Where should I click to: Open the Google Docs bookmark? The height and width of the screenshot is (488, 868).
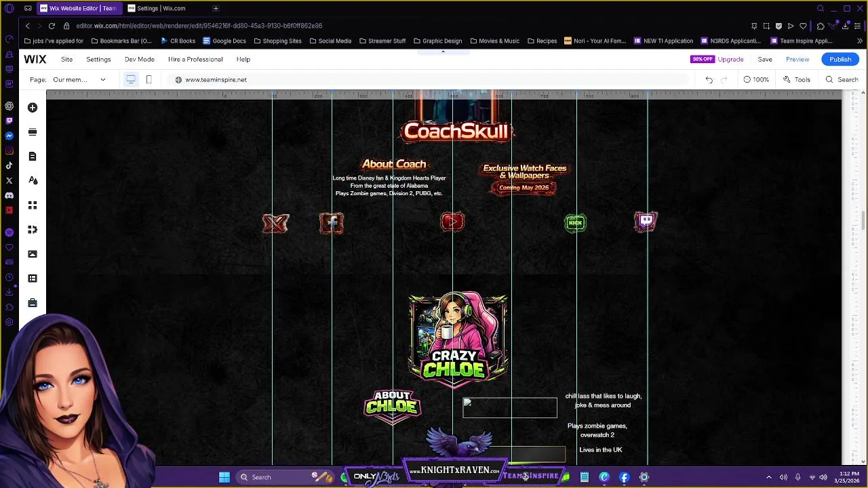coord(224,41)
